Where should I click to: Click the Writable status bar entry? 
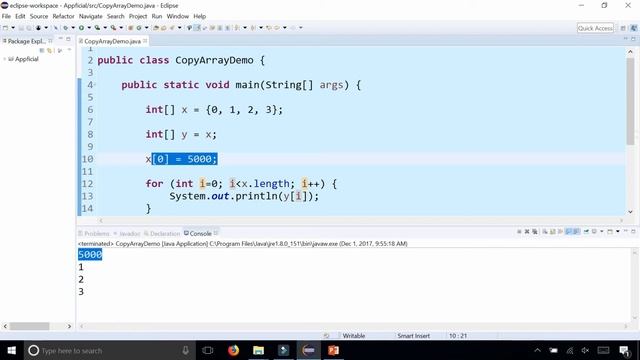[353, 336]
